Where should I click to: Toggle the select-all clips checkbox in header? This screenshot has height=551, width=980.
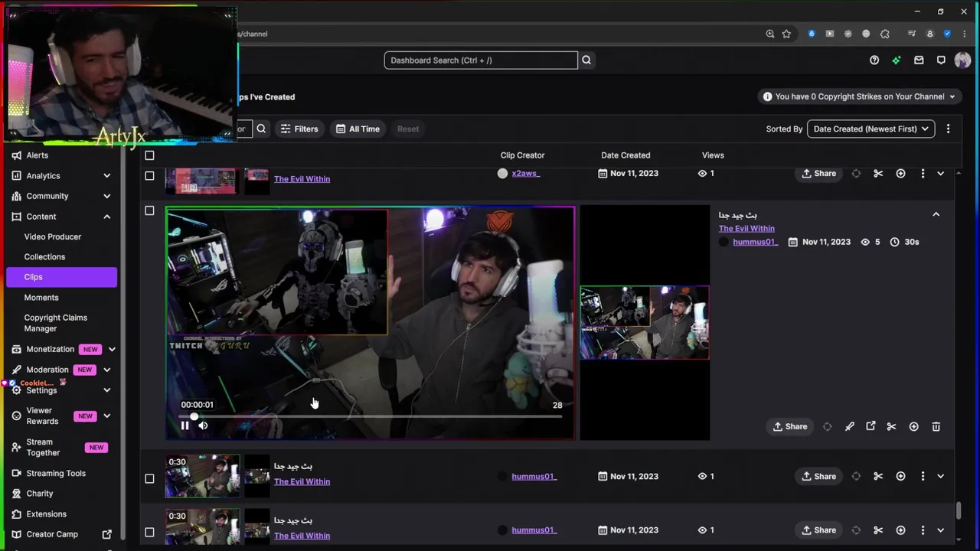pyautogui.click(x=149, y=155)
